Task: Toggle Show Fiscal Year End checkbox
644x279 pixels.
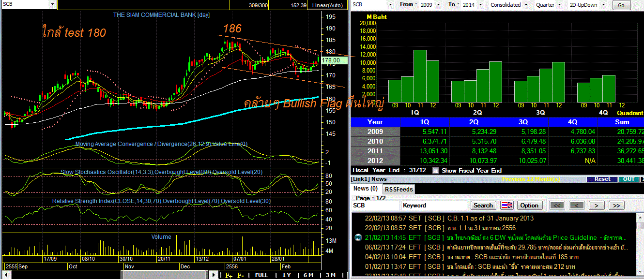Action: tap(435, 170)
